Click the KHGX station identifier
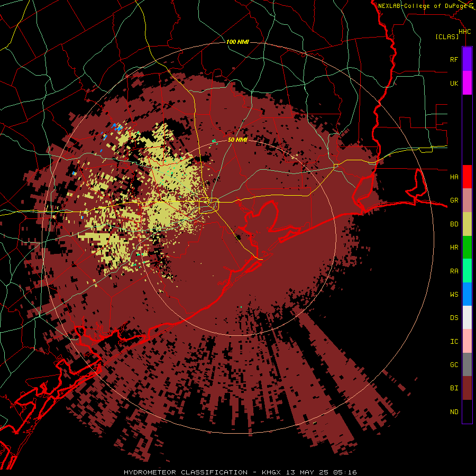 click(x=271, y=472)
